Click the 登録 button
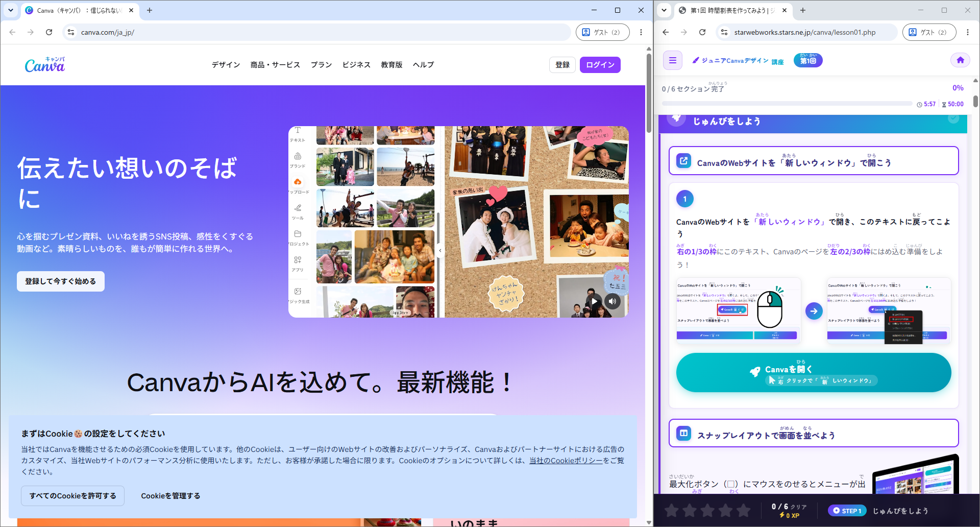 tap(562, 65)
